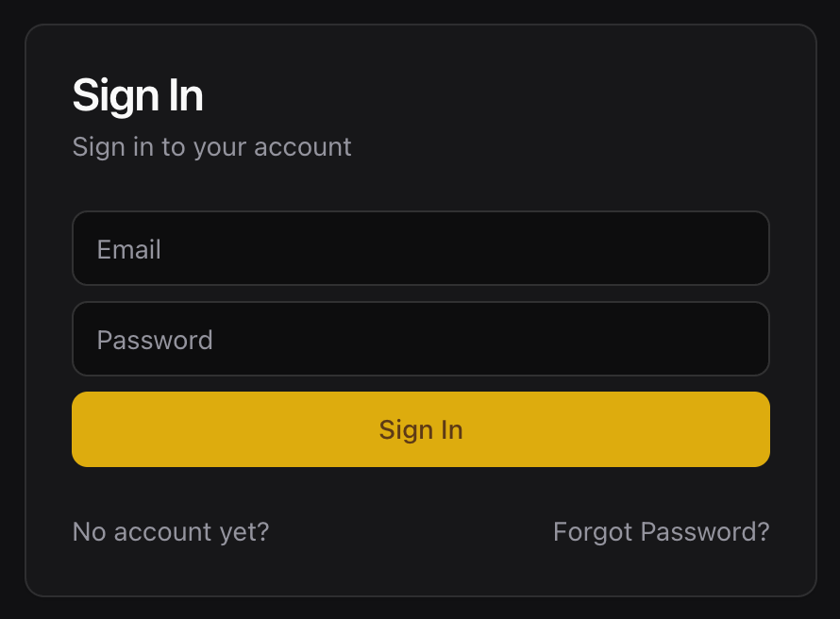Click the Email input field
Viewport: 840px width, 619px height.
pos(420,248)
